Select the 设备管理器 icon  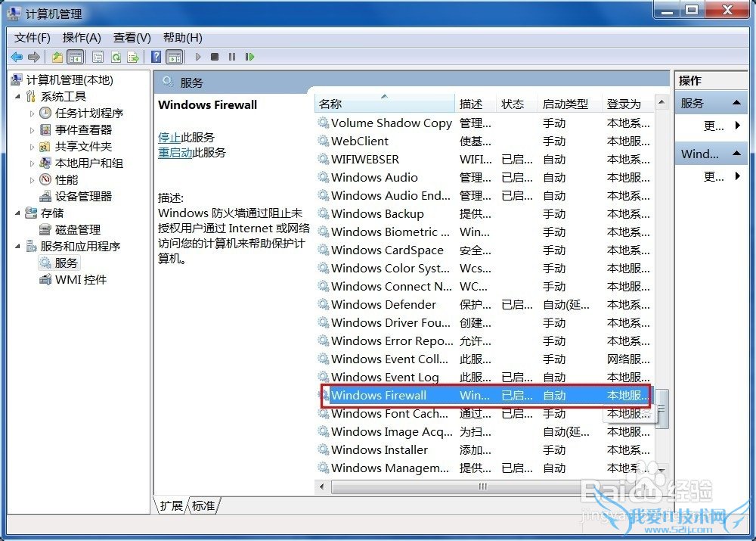[x=45, y=197]
